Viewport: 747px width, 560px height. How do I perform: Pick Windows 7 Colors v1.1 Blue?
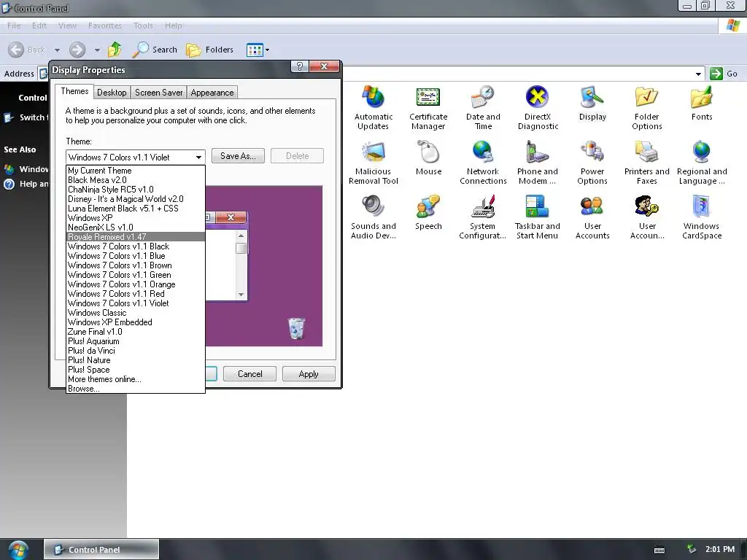[x=135, y=256]
